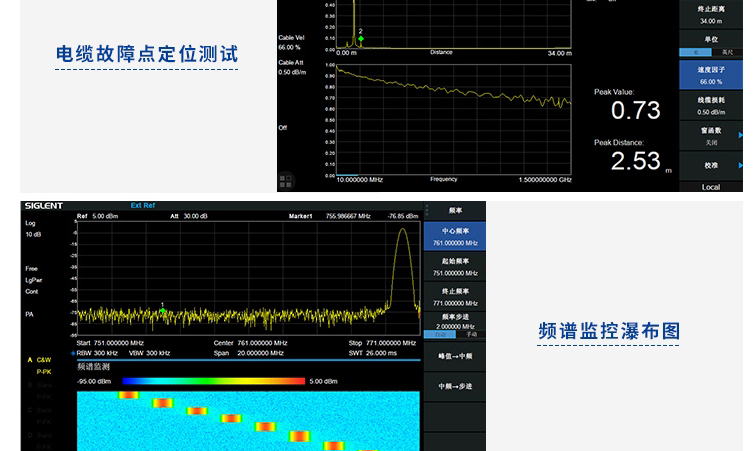The height and width of the screenshot is (451, 756).
Task: Select 中心频率 761.000000 MHz menu item
Action: pos(455,236)
